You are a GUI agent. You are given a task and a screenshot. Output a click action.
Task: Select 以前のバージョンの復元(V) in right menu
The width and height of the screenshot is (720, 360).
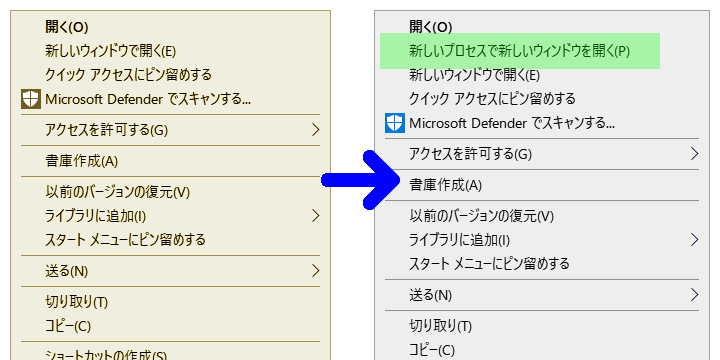(x=482, y=216)
